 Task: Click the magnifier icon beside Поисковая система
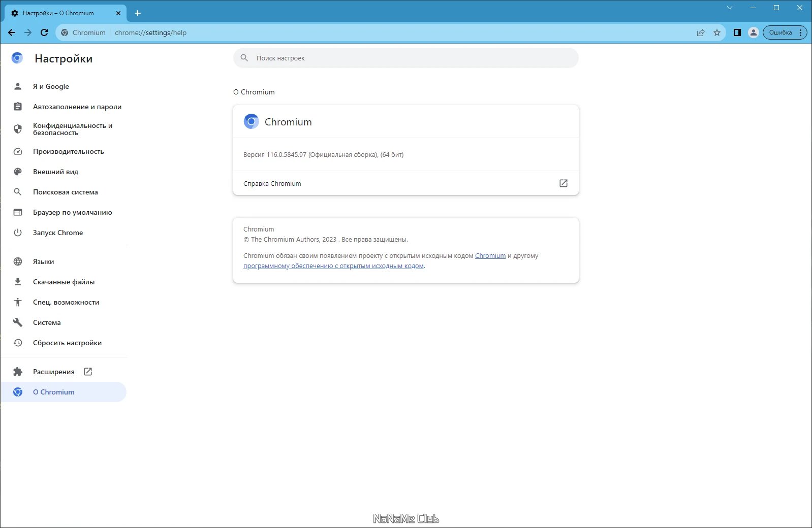pyautogui.click(x=18, y=192)
